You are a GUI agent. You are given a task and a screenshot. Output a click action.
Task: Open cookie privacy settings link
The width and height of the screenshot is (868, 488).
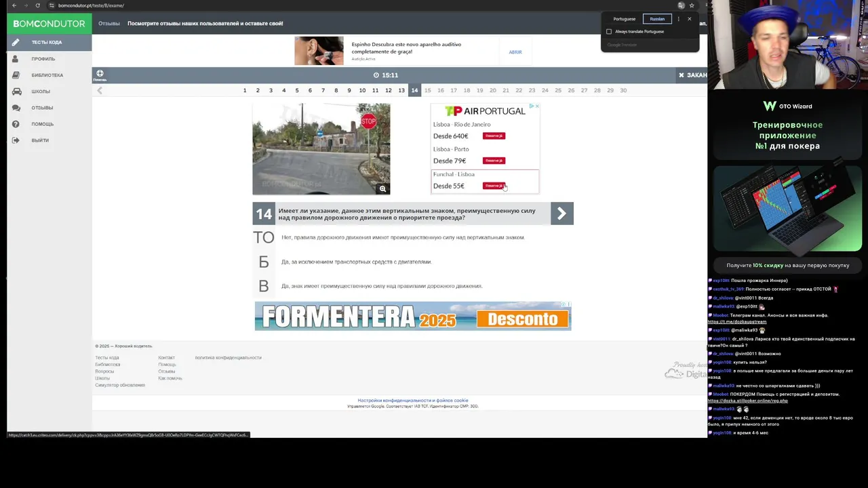coord(413,401)
